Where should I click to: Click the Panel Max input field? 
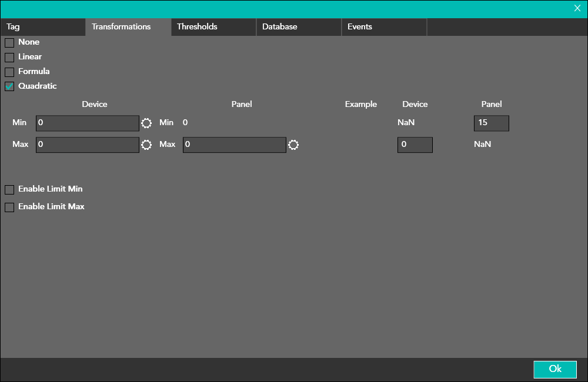coord(235,145)
